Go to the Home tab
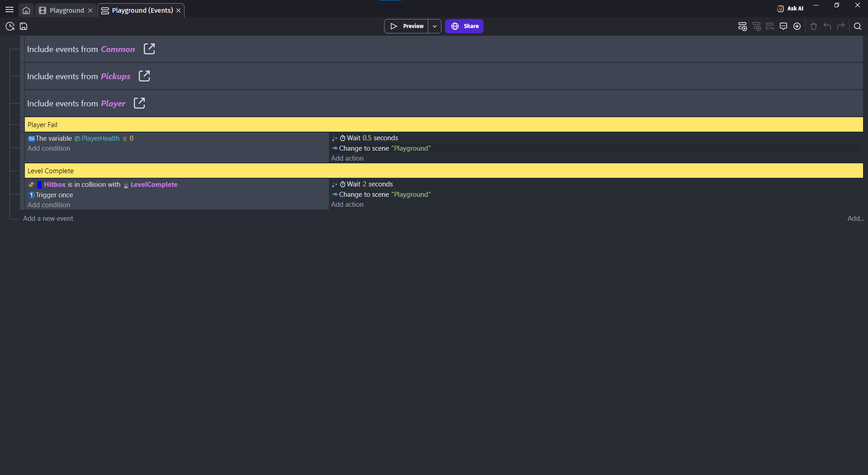Image resolution: width=868 pixels, height=475 pixels. point(26,10)
